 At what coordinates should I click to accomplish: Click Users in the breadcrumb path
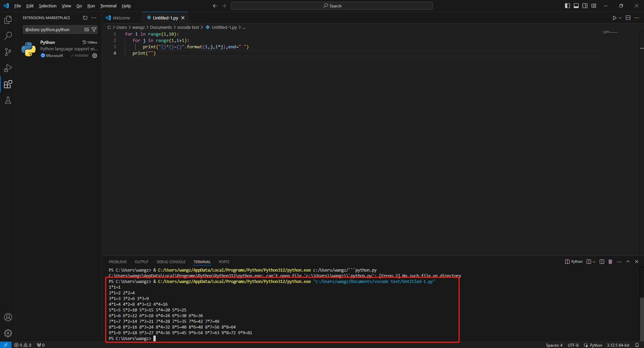(121, 27)
